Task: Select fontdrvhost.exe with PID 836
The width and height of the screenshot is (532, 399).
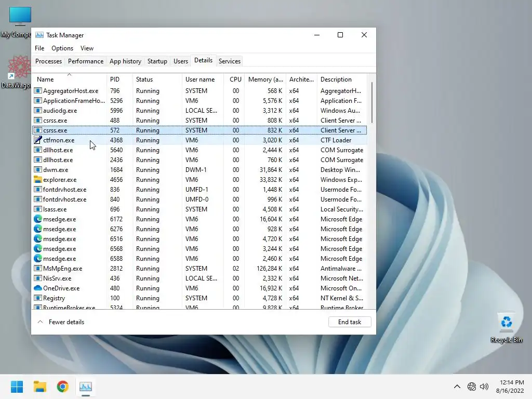Action: tap(199, 189)
